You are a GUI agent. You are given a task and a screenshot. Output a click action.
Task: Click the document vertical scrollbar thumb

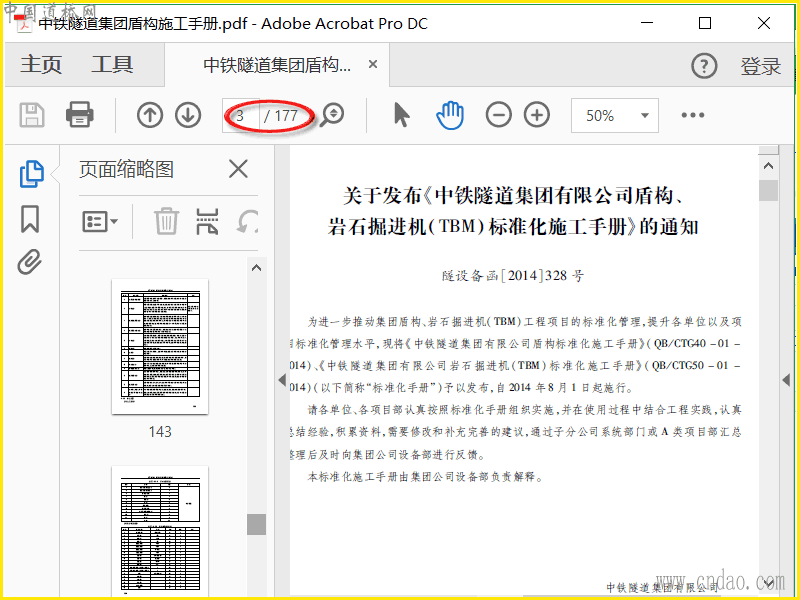(x=768, y=191)
